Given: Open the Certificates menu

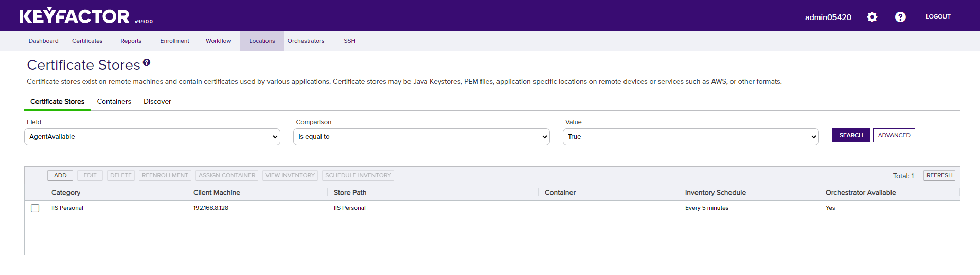Looking at the screenshot, I should point(87,41).
